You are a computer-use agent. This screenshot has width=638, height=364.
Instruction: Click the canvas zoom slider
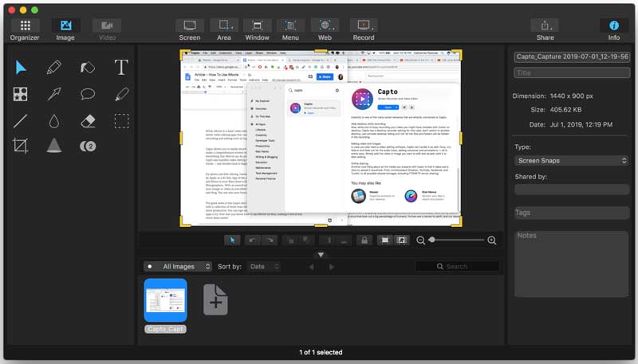pyautogui.click(x=455, y=240)
